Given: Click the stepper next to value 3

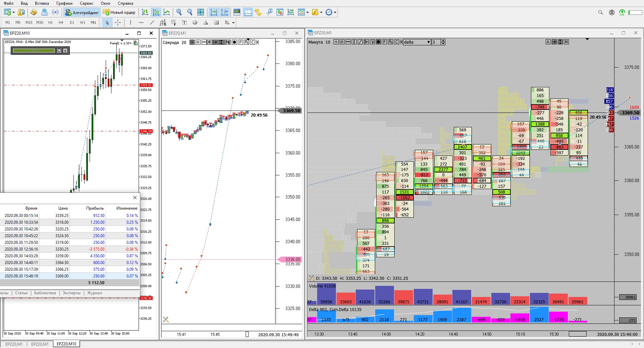Looking at the screenshot, I should click(x=443, y=42).
